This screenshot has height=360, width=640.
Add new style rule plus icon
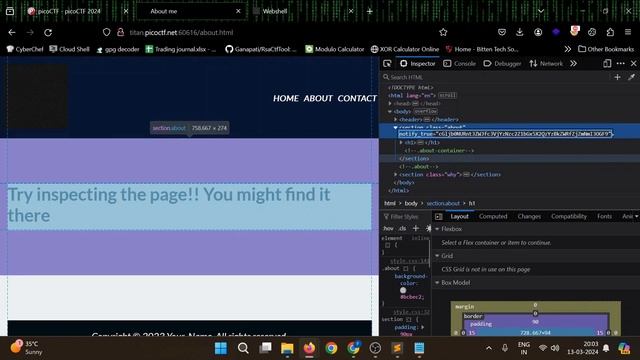(416, 228)
